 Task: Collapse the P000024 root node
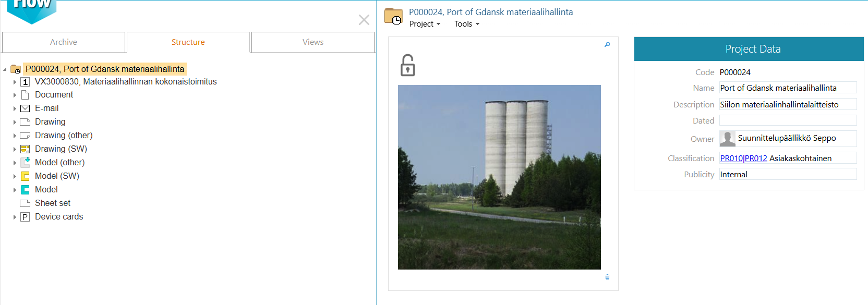5,69
